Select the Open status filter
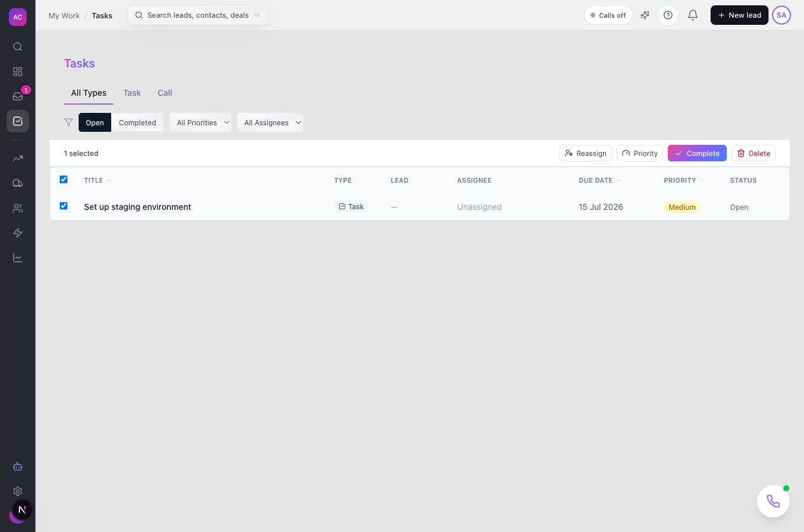 point(95,122)
